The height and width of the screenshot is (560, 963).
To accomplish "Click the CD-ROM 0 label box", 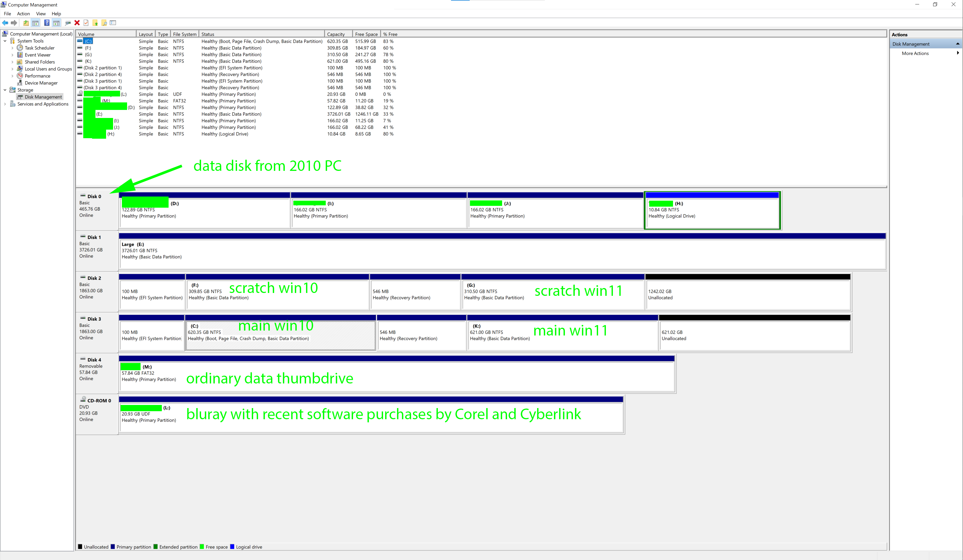I will click(97, 415).
